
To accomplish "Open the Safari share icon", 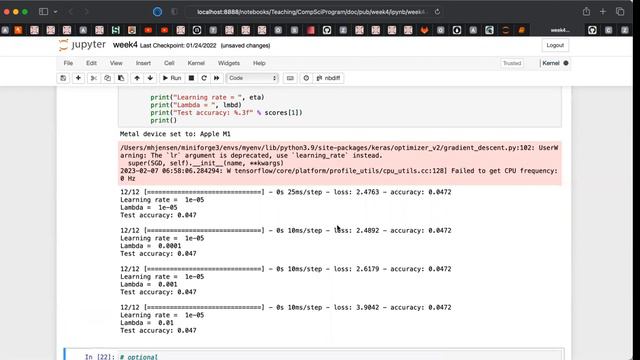I will tap(587, 12).
